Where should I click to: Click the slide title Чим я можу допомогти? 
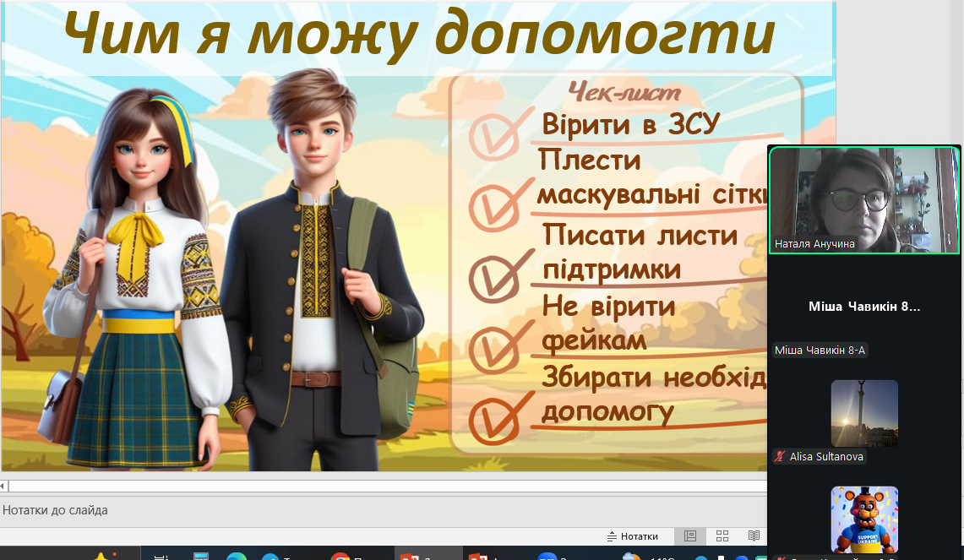click(418, 34)
